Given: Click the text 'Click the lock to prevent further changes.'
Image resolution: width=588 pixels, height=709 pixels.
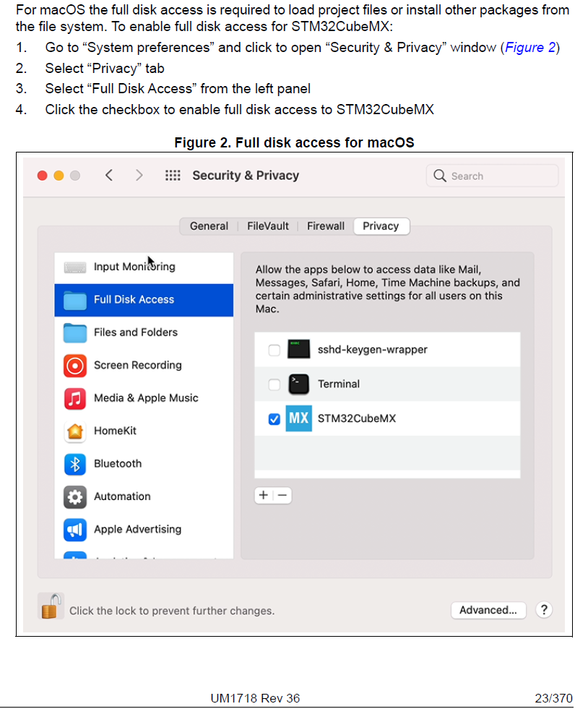Looking at the screenshot, I should 172,611.
